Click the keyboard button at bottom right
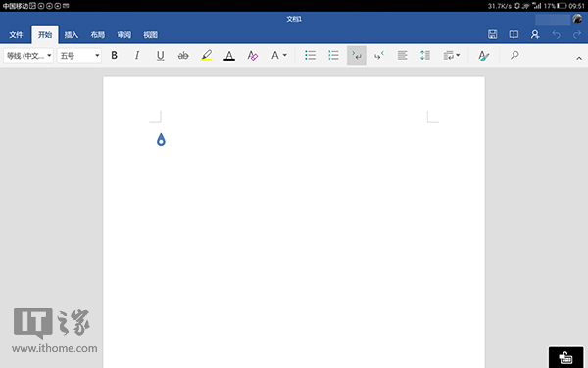Viewport: 588px width, 368px height. pos(565,357)
